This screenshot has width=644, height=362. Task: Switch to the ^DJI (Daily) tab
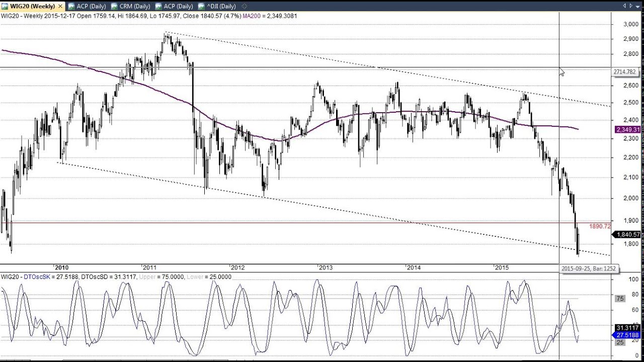[217, 6]
